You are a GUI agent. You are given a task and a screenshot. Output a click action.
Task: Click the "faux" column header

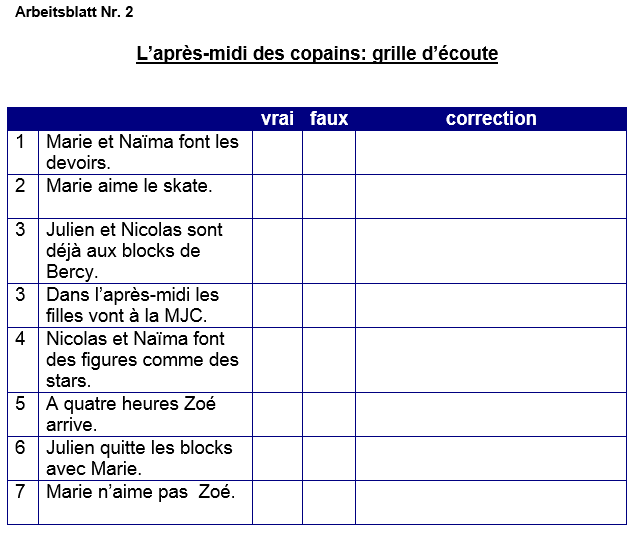329,119
